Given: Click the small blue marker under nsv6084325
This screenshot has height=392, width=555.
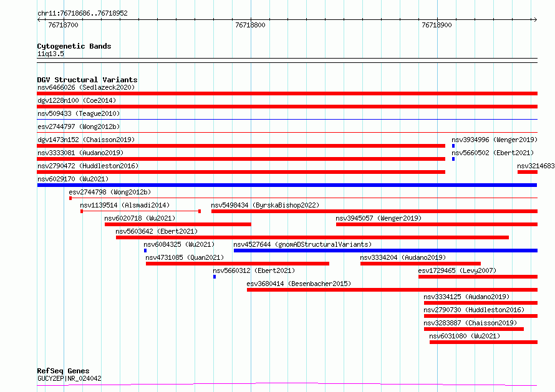Looking at the screenshot, I should click(x=145, y=251).
